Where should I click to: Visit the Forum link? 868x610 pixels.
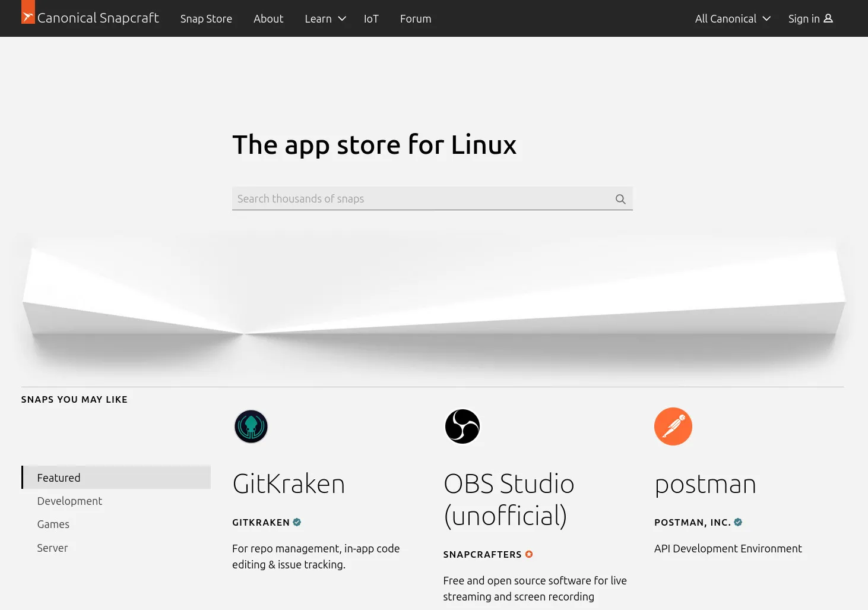click(x=416, y=18)
